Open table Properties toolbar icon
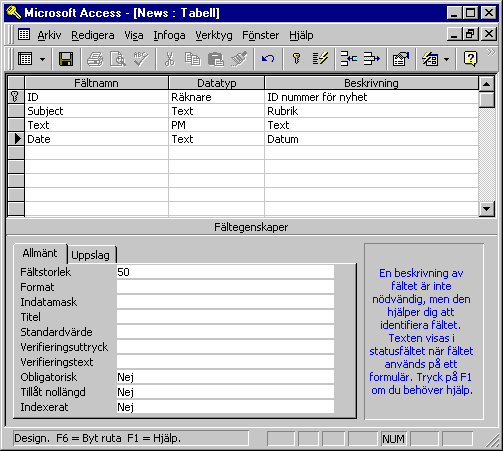The height and width of the screenshot is (451, 503). click(x=401, y=59)
